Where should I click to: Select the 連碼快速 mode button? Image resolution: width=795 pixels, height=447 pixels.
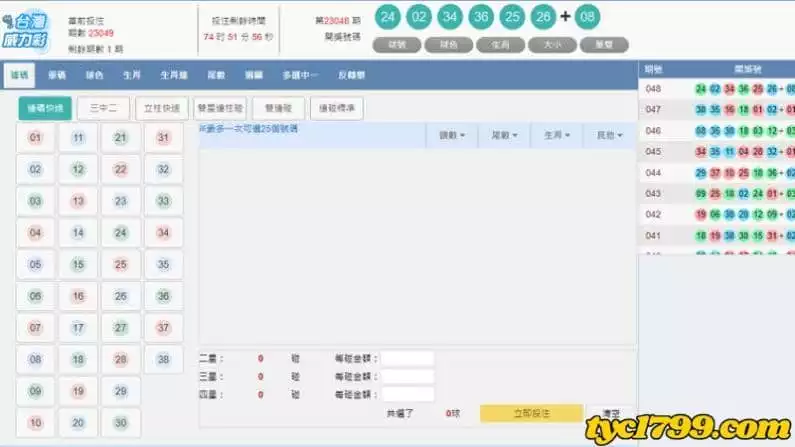(45, 108)
